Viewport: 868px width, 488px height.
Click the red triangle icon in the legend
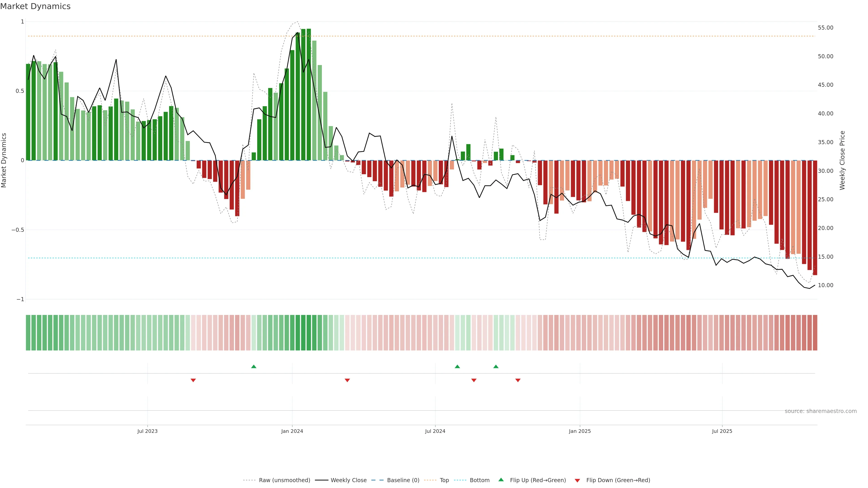click(577, 481)
